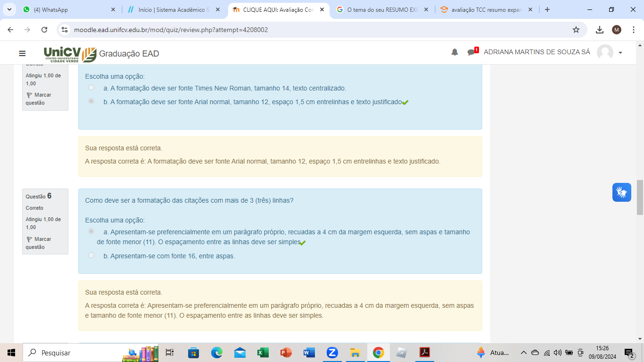Switch to Sistema Acadêmico tab
The height and width of the screenshot is (362, 644).
[173, 9]
